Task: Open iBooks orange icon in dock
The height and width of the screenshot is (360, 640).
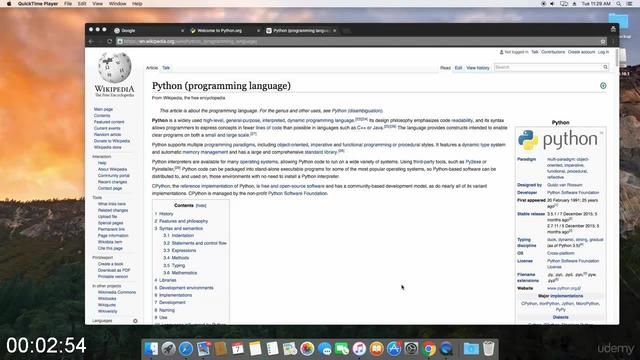Action: (x=376, y=349)
